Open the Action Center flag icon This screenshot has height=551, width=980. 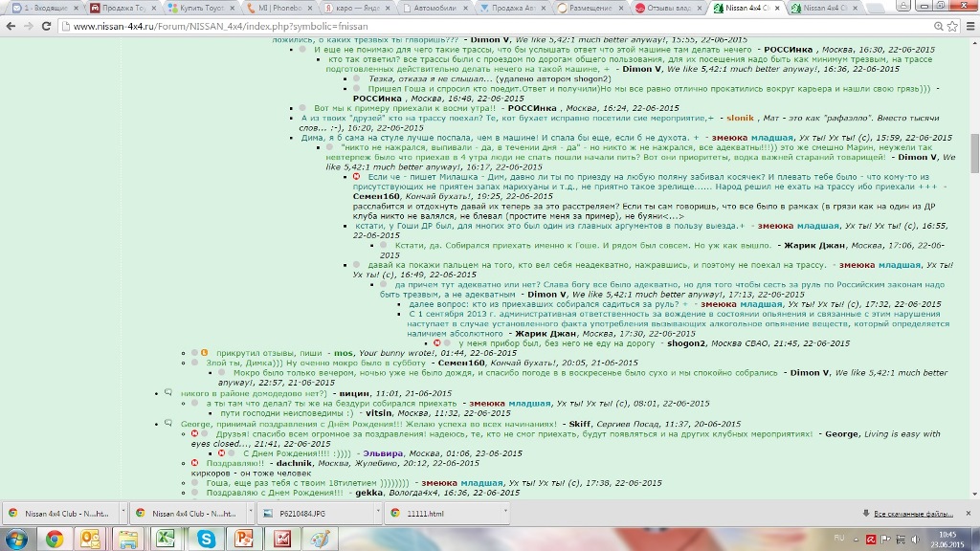coord(885,540)
